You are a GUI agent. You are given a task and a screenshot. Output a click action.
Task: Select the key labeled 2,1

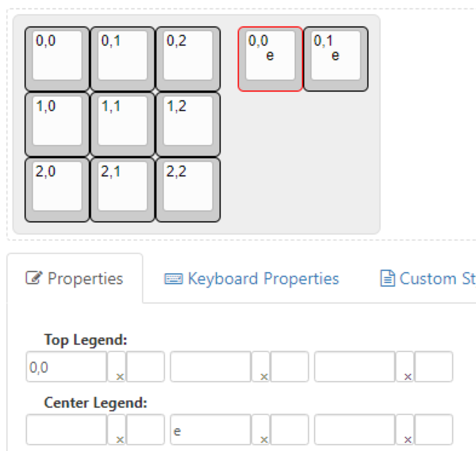pos(123,189)
